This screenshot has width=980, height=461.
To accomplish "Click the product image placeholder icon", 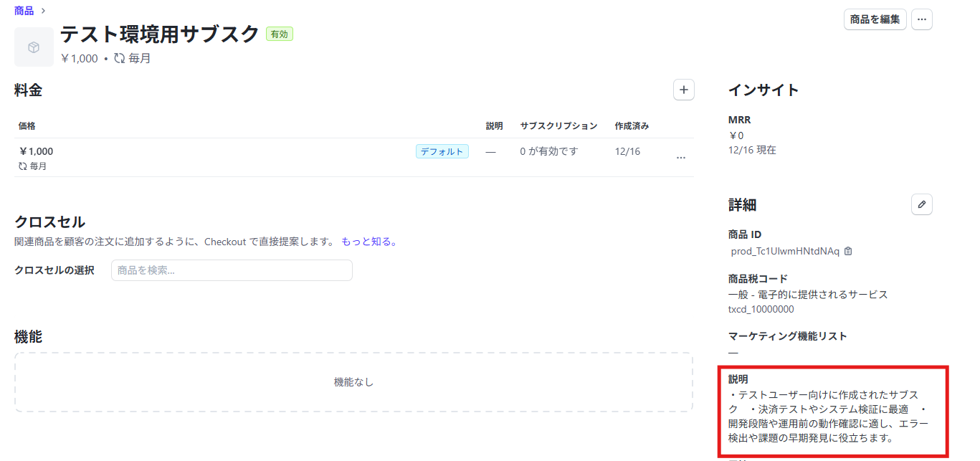I will 34,47.
